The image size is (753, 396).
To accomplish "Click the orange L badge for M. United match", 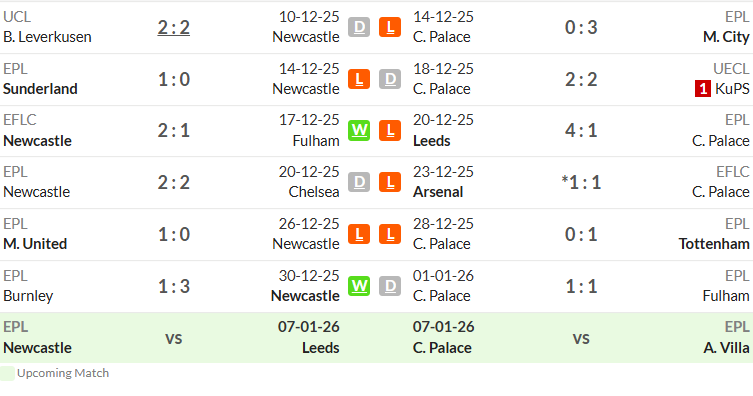I will [x=359, y=234].
